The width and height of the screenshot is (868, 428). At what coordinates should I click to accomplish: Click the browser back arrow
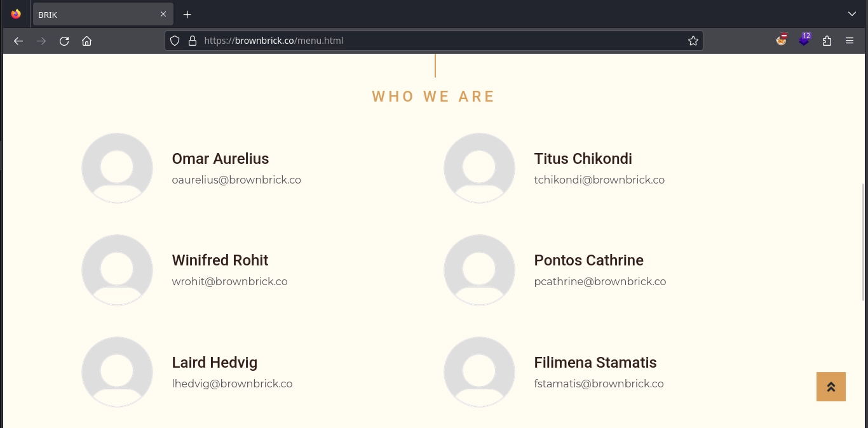pyautogui.click(x=18, y=41)
